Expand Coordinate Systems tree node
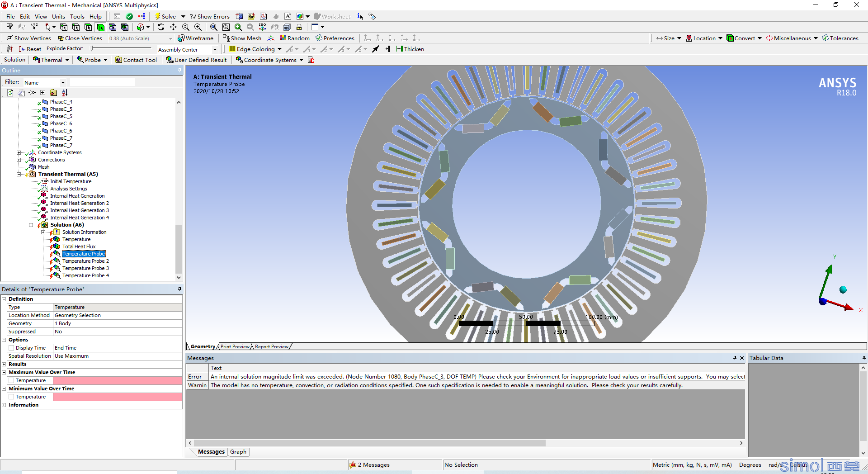The width and height of the screenshot is (868, 474). tap(19, 152)
